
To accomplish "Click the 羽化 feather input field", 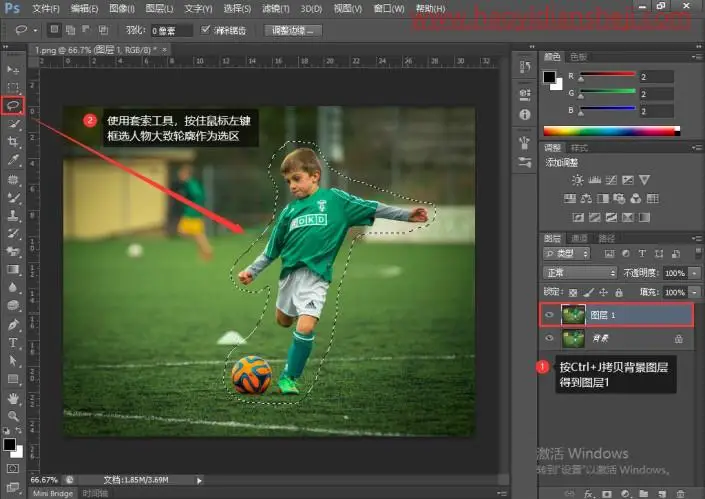I will point(171,31).
